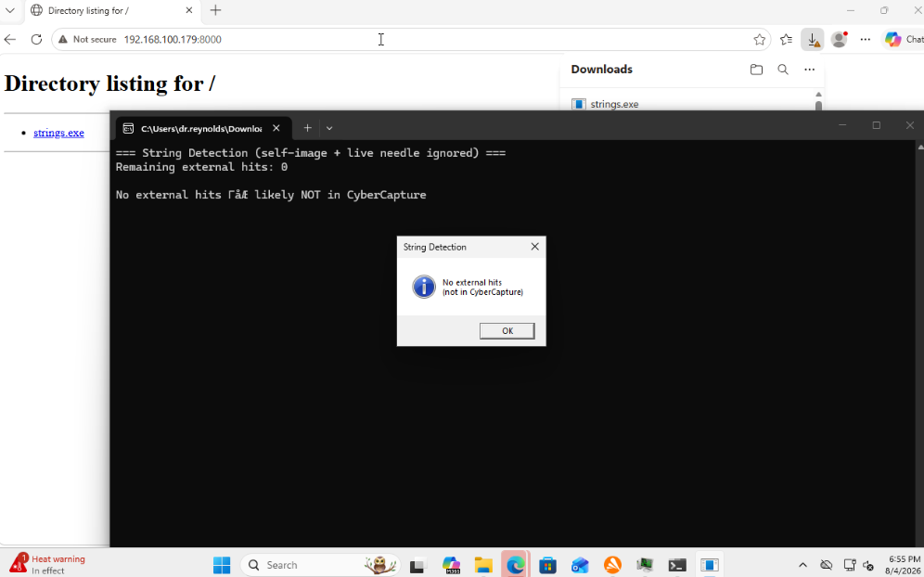Open the monitor app icon in taskbar
The width and height of the screenshot is (924, 577).
(645, 565)
